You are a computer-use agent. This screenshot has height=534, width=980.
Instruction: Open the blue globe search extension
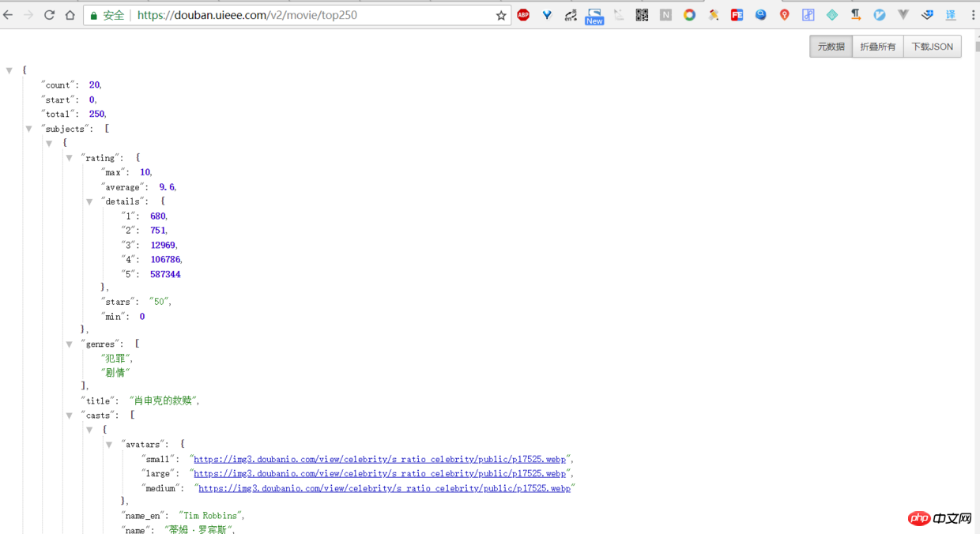pyautogui.click(x=760, y=15)
